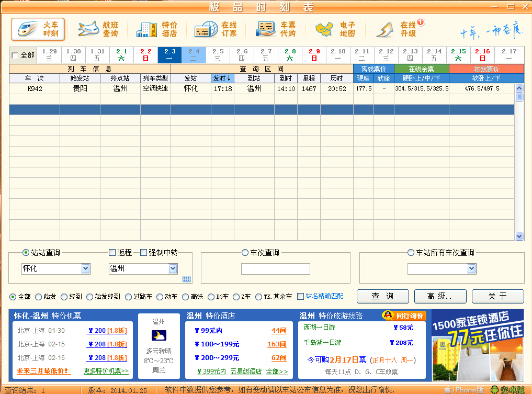532x394 pixels.
Task: Select the 车次查询 radio button
Action: (x=245, y=253)
